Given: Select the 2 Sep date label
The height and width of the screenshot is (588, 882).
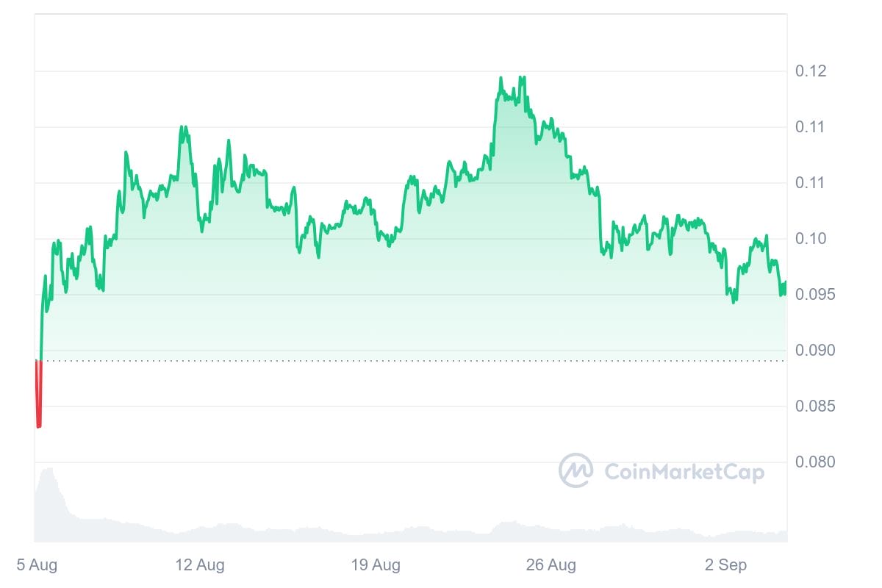Looking at the screenshot, I should pos(726,565).
